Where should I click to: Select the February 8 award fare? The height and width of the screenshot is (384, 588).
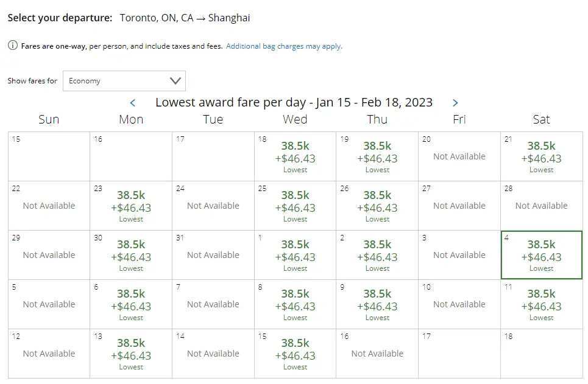(x=295, y=305)
